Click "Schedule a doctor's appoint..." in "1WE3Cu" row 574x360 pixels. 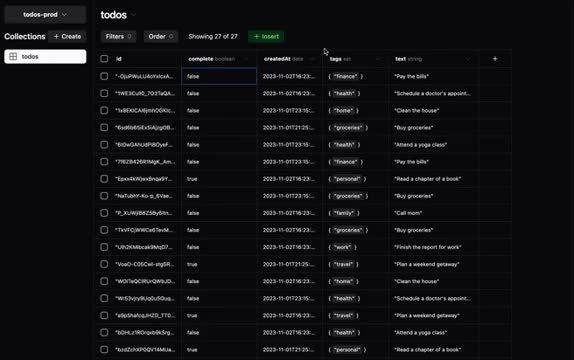pyautogui.click(x=432, y=93)
